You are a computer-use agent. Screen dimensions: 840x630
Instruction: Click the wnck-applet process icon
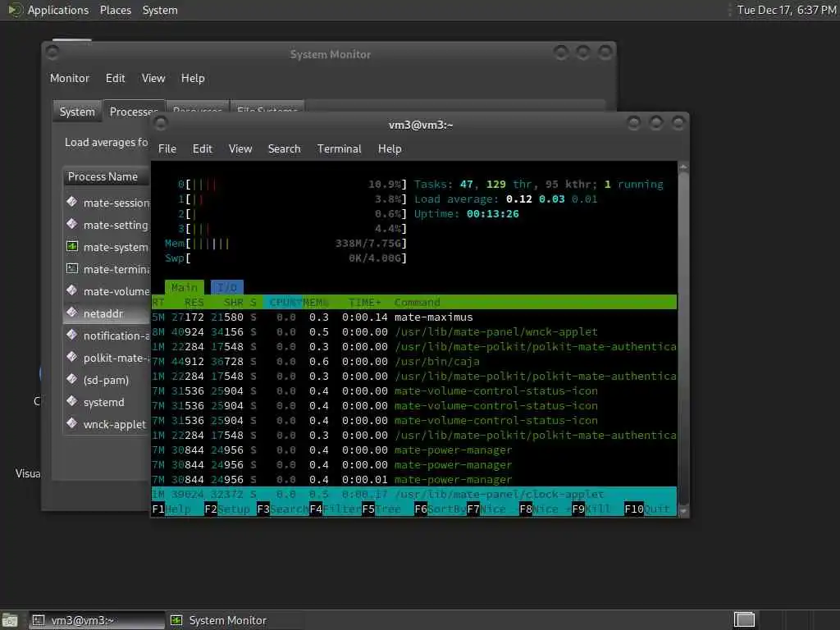pos(72,423)
